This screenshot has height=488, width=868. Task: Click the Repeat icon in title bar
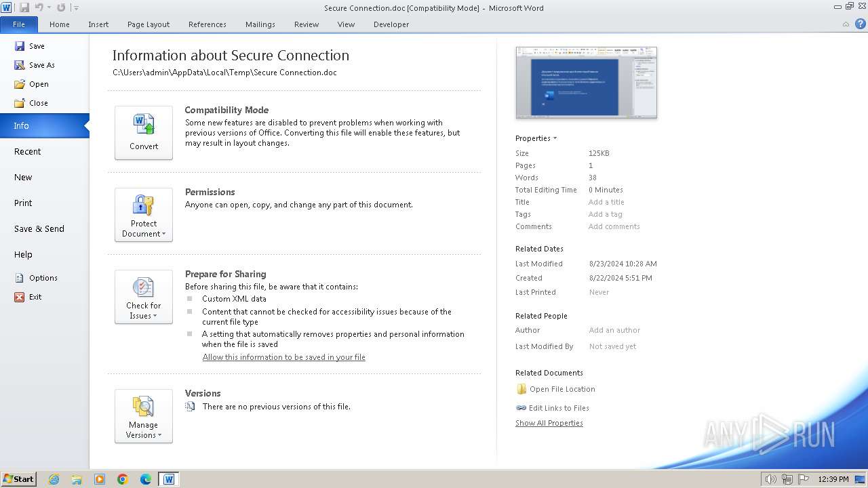tap(61, 7)
